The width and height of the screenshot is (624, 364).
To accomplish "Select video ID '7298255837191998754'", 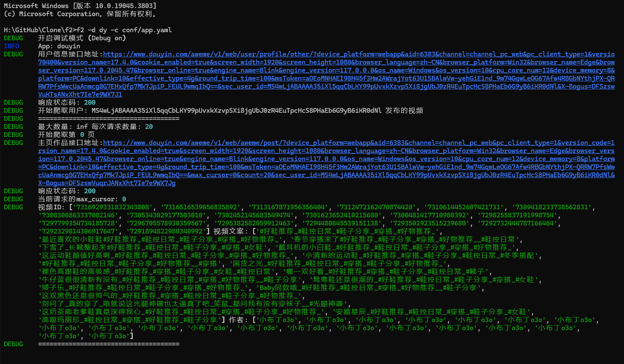I will [x=517, y=215].
